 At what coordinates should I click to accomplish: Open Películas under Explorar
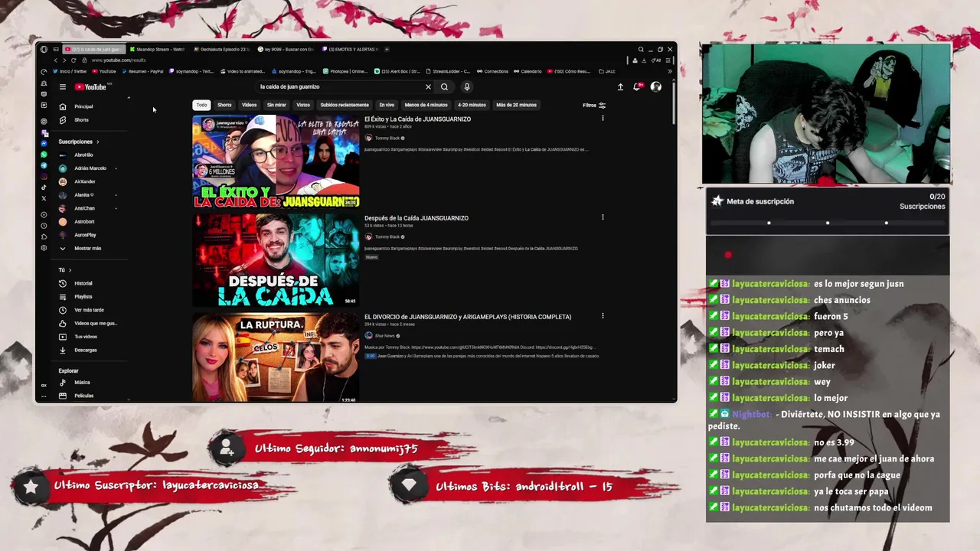coord(83,396)
